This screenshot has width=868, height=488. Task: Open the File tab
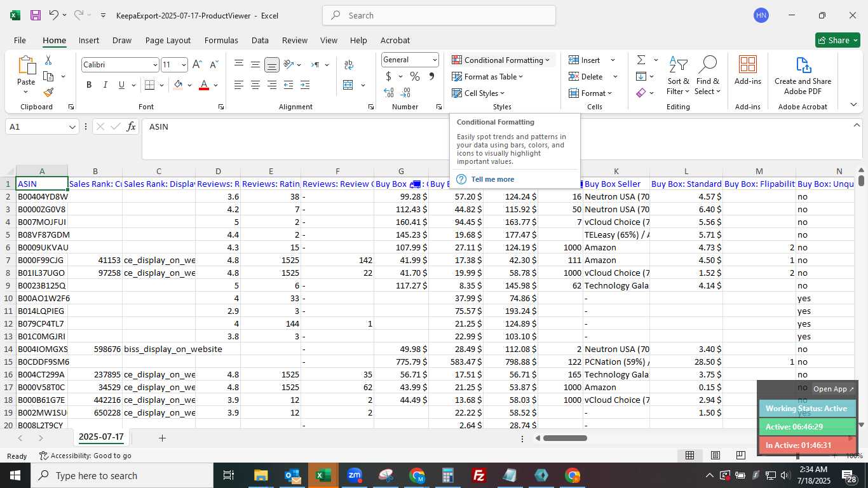pyautogui.click(x=20, y=40)
